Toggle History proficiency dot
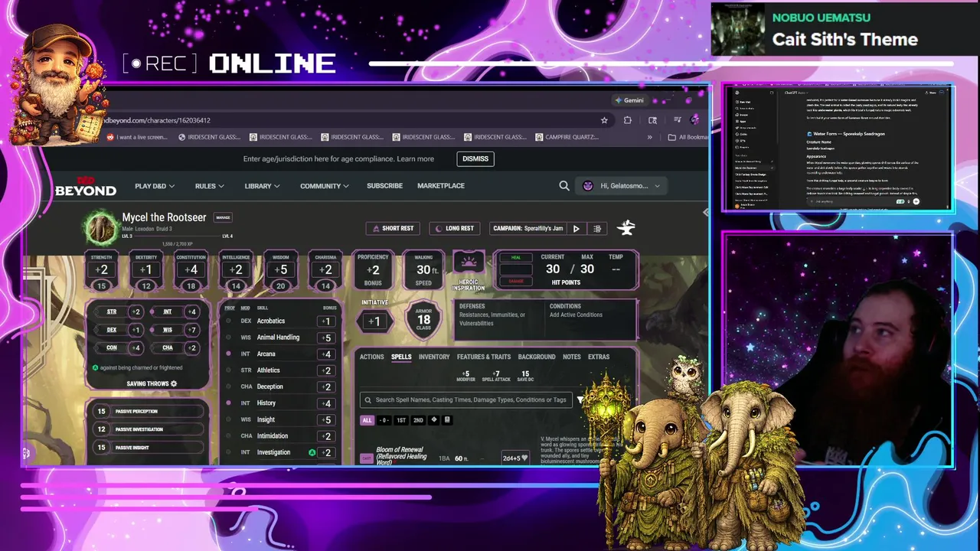 [x=228, y=403]
